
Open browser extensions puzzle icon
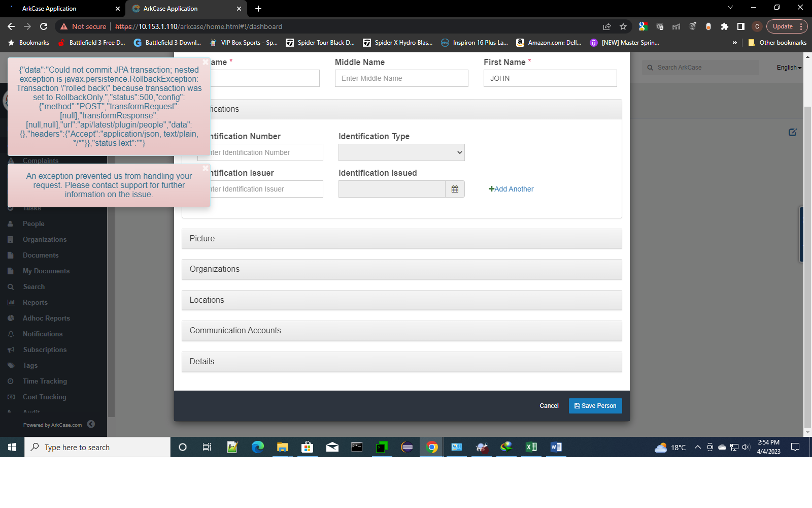point(725,26)
